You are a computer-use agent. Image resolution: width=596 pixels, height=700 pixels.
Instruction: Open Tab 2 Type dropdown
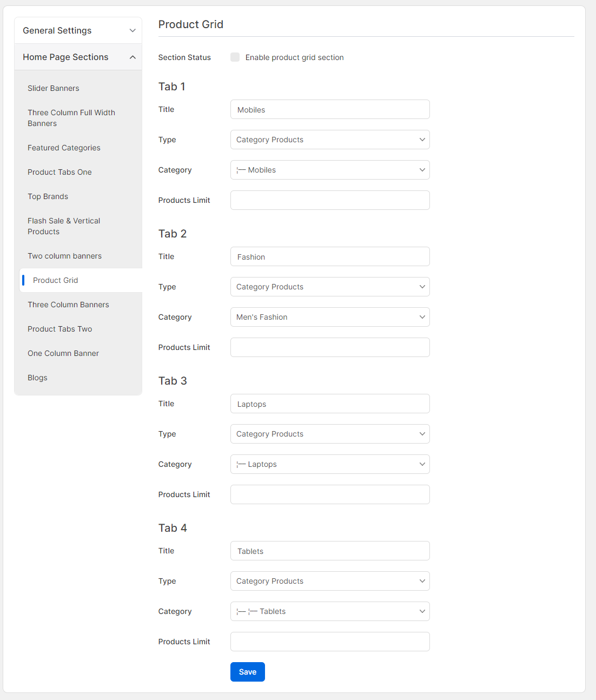(x=330, y=287)
